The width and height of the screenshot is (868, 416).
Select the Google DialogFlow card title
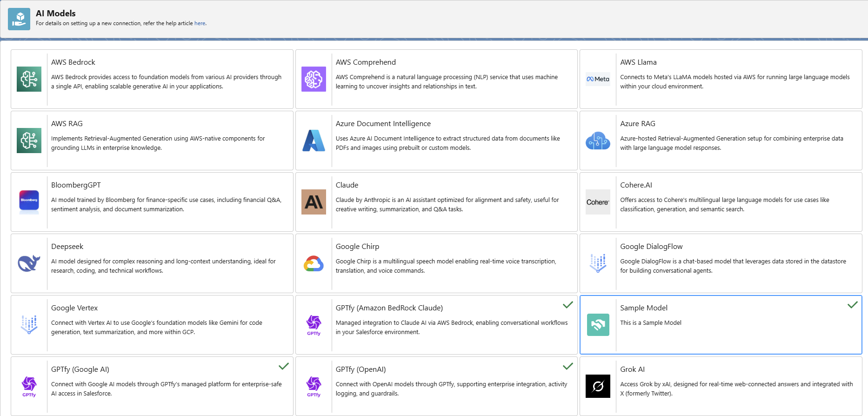(x=651, y=247)
